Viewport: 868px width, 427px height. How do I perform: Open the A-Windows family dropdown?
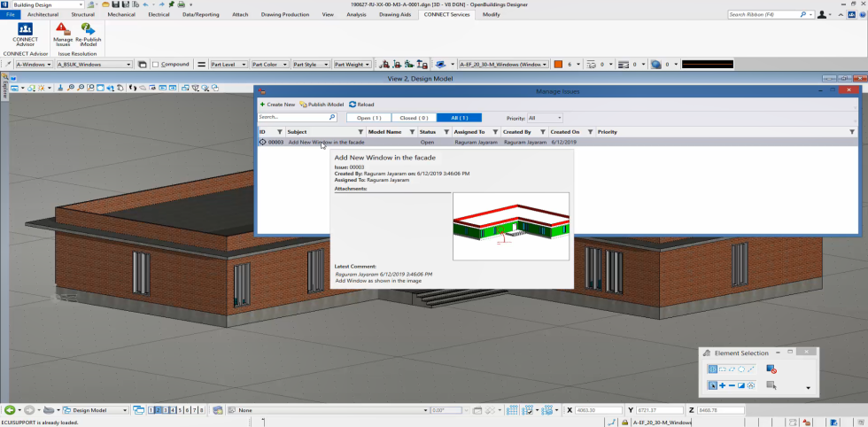(x=34, y=65)
